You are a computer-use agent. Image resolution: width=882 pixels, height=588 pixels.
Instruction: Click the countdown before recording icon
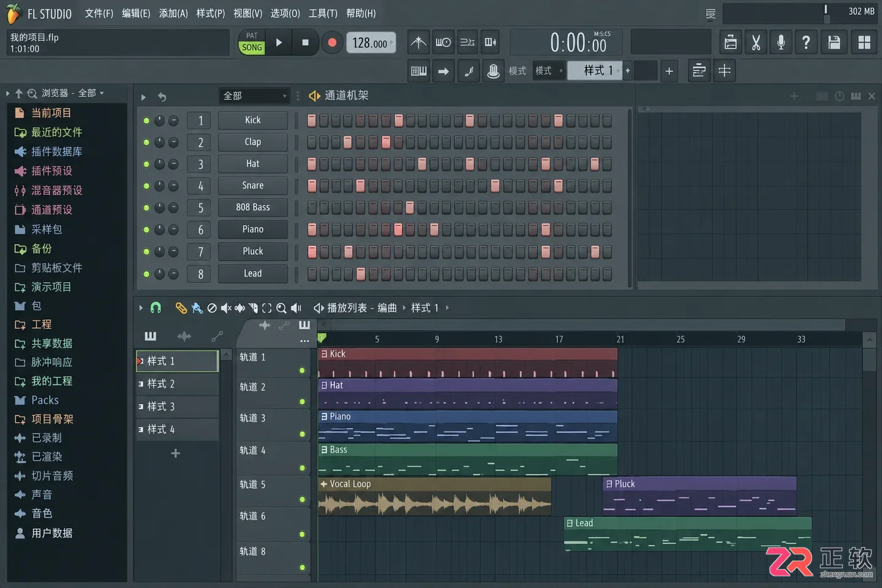pyautogui.click(x=443, y=42)
